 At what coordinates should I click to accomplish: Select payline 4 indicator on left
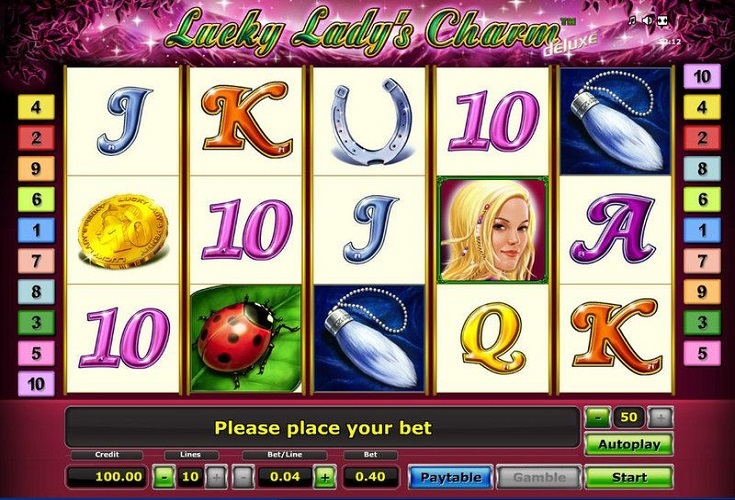(x=36, y=107)
